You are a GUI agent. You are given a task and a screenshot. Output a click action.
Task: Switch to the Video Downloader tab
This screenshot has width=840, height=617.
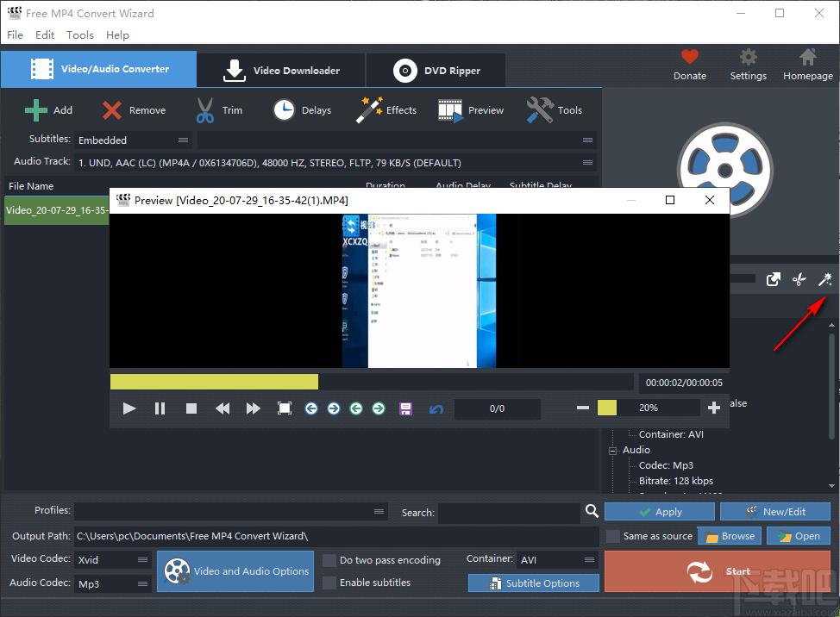coord(281,71)
